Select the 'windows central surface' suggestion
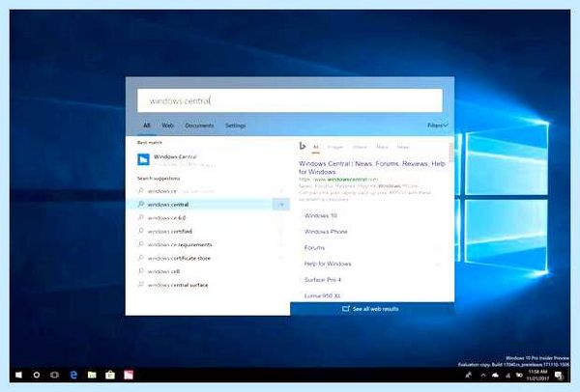 click(208, 285)
